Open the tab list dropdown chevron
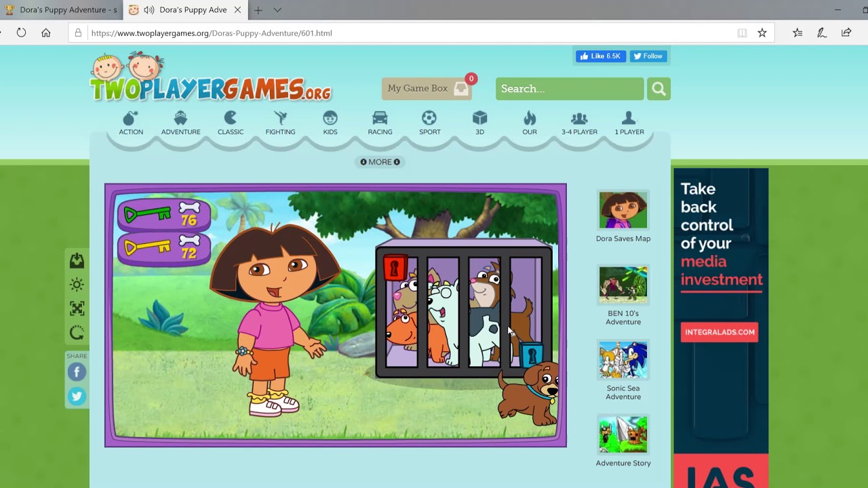Screen dimensions: 868x488 (277, 10)
